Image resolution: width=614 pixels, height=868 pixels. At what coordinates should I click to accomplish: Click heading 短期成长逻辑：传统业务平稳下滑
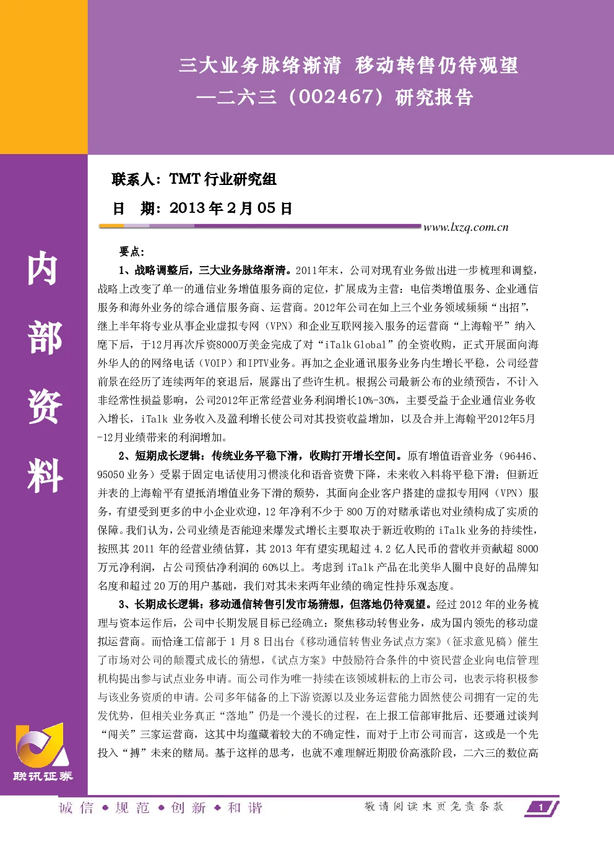(x=216, y=456)
